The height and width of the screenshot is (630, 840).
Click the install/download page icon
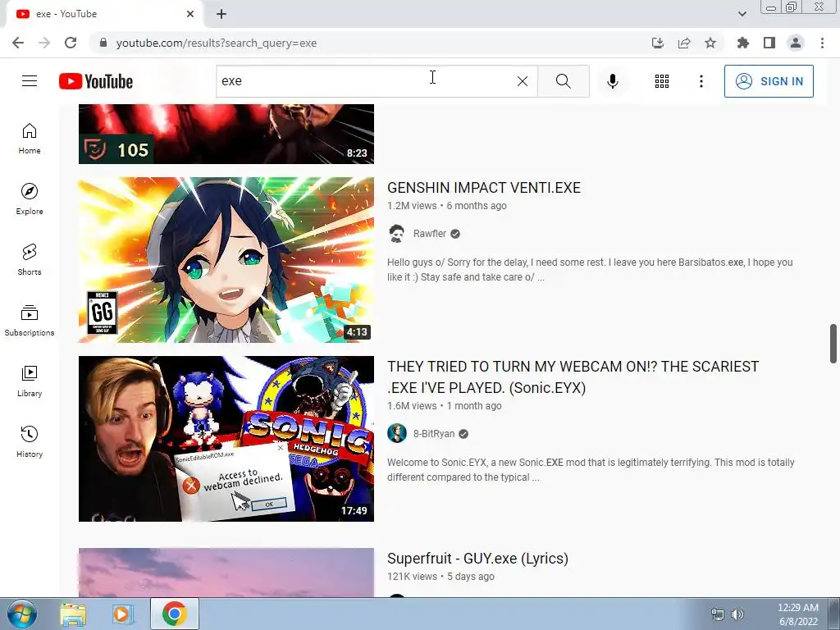pyautogui.click(x=658, y=43)
